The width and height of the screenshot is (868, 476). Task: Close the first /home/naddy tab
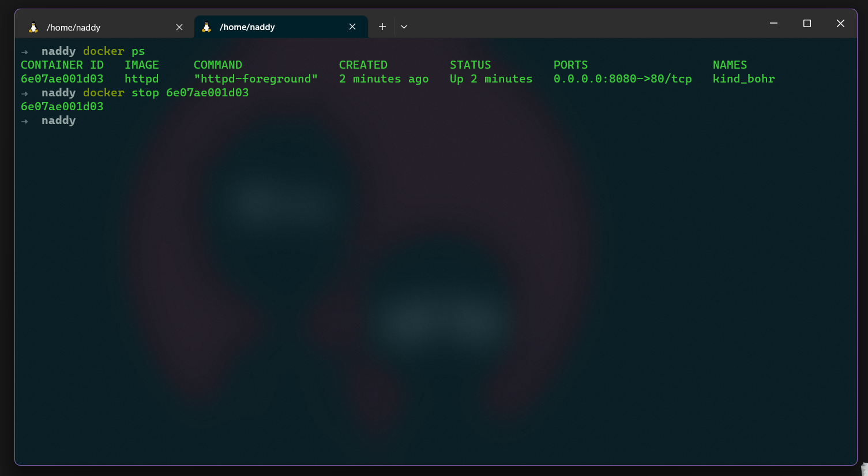[x=179, y=27]
